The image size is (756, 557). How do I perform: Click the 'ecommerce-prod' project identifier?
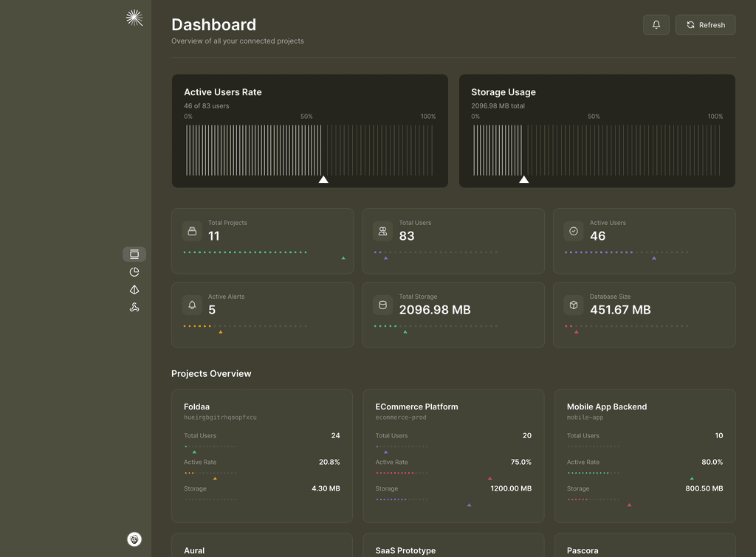pyautogui.click(x=401, y=418)
